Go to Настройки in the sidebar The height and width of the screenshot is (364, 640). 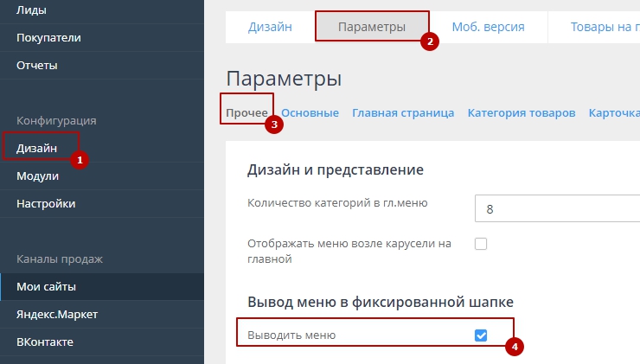(46, 204)
